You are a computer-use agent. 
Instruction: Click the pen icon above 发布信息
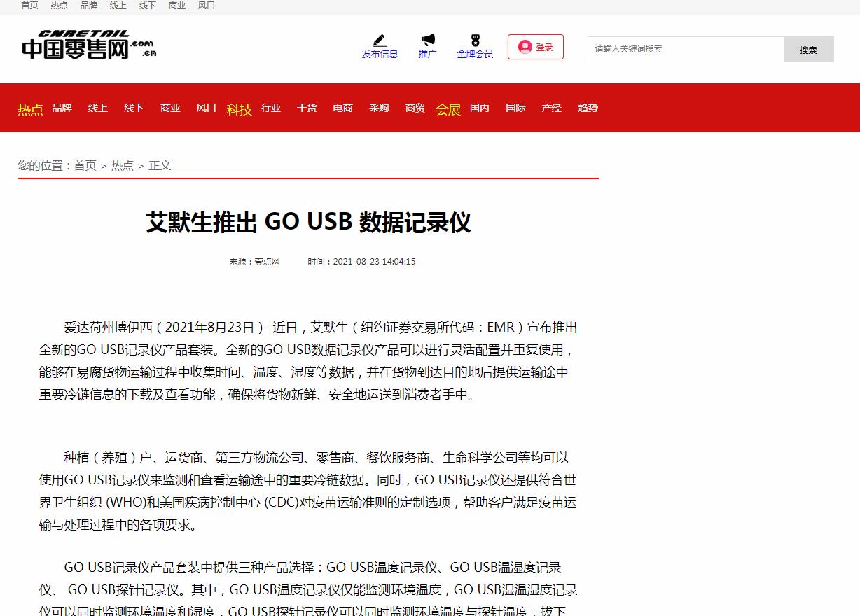point(380,41)
